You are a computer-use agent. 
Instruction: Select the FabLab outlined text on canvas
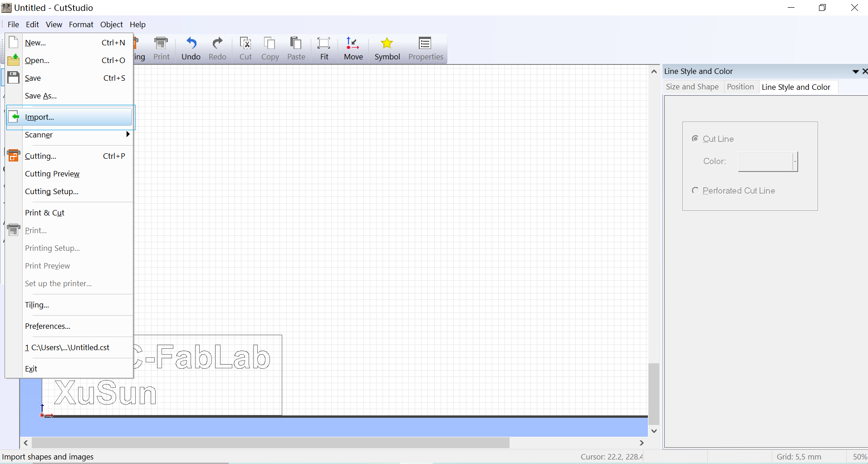[202, 357]
